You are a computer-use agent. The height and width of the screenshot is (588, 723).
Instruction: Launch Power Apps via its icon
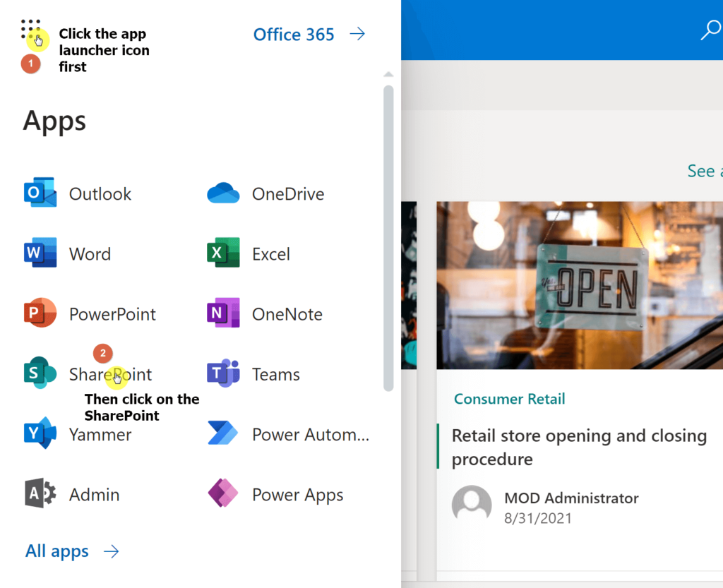[x=223, y=493]
